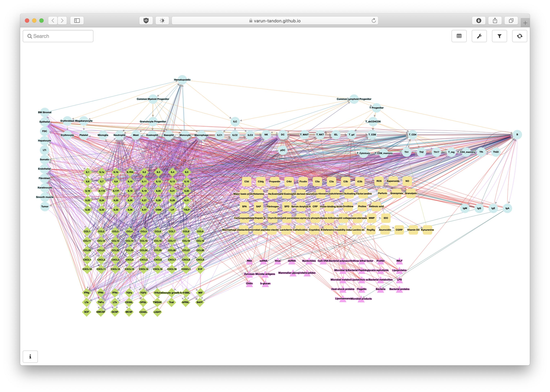Select the pDC node
This screenshot has width=550, height=392.
pyautogui.click(x=283, y=150)
